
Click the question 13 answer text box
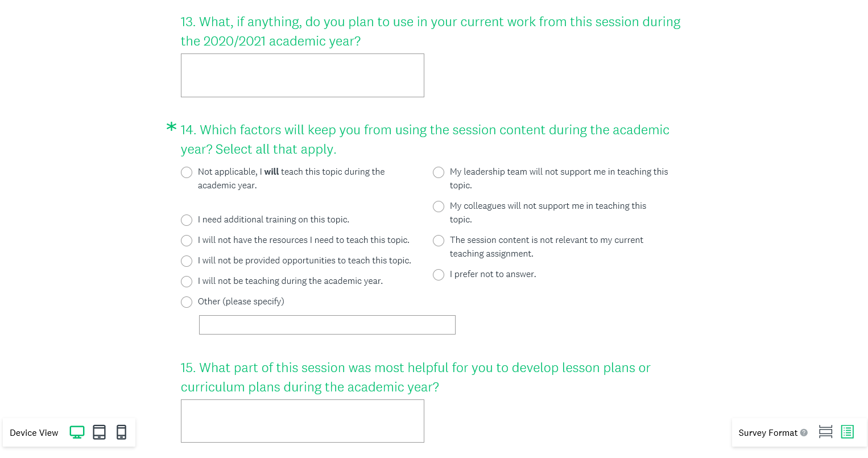pyautogui.click(x=302, y=75)
